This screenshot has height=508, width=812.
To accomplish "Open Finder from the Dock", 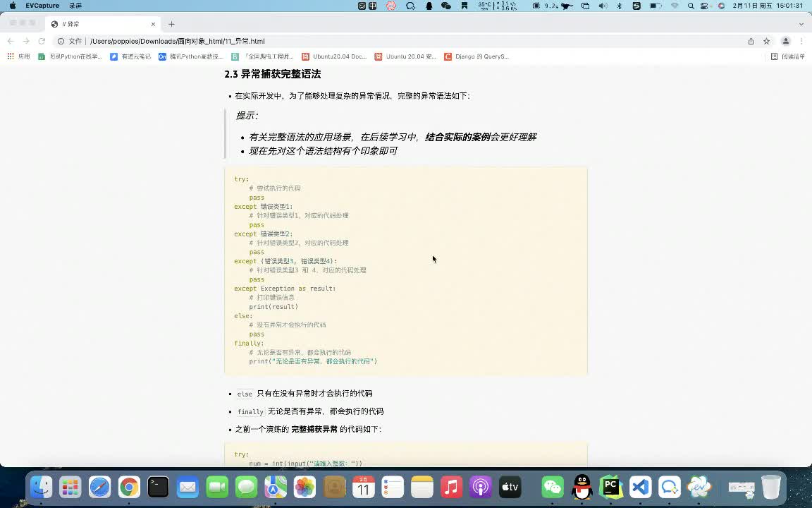I will [x=41, y=488].
